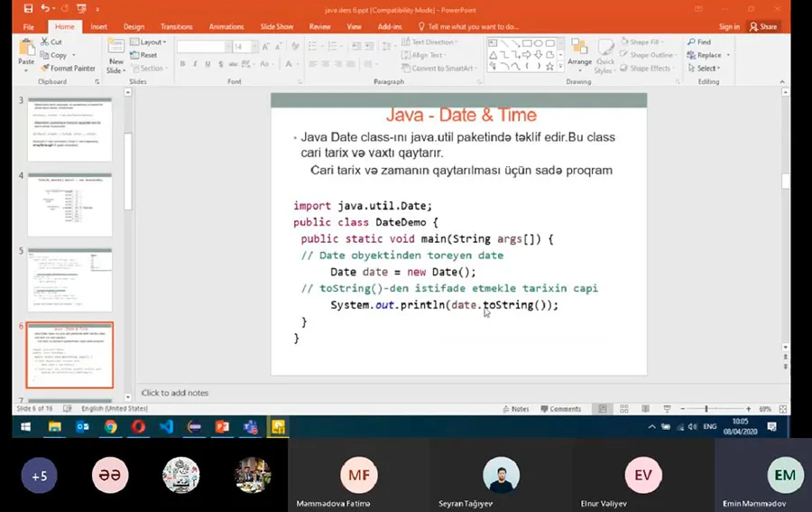
Task: Increase font size with the larger A icon
Action: point(265,47)
